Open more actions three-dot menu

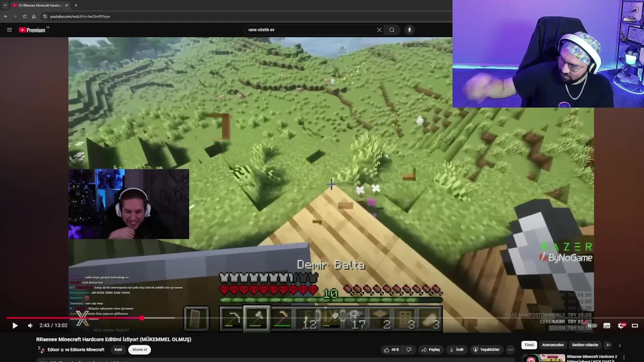tap(510, 349)
